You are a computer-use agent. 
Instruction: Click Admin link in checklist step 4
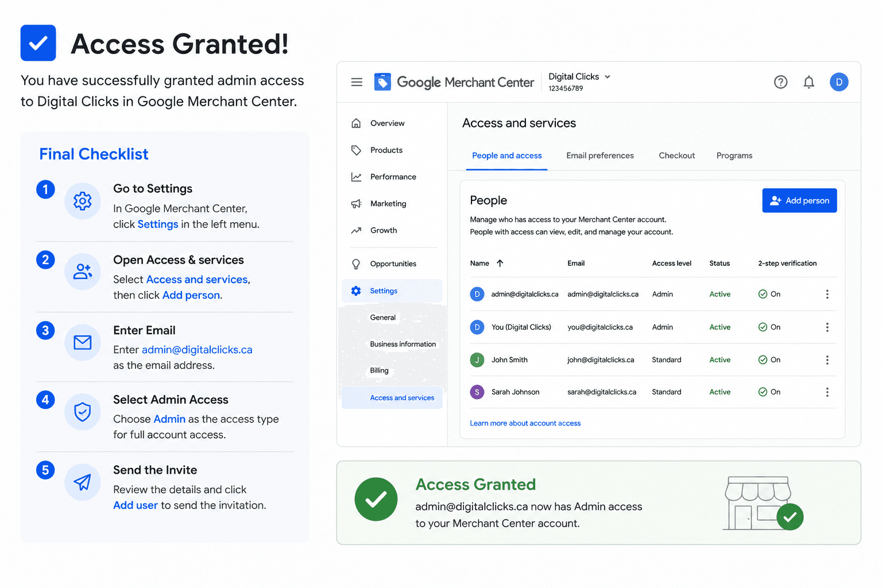169,419
